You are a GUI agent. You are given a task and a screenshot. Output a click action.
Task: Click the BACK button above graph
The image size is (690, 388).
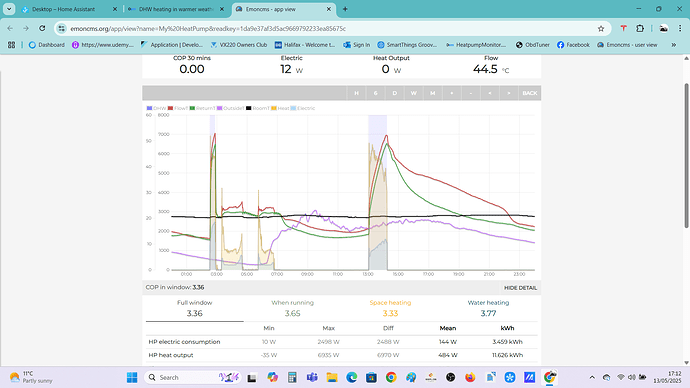click(x=530, y=93)
